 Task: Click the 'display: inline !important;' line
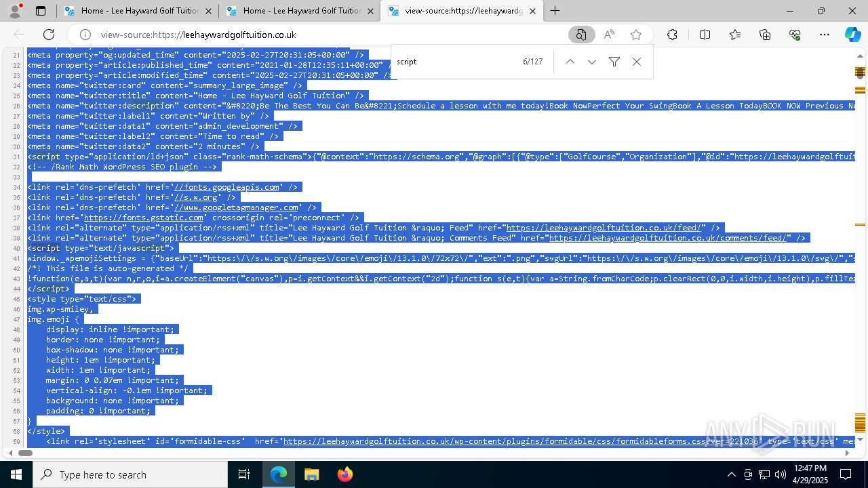[x=111, y=329]
